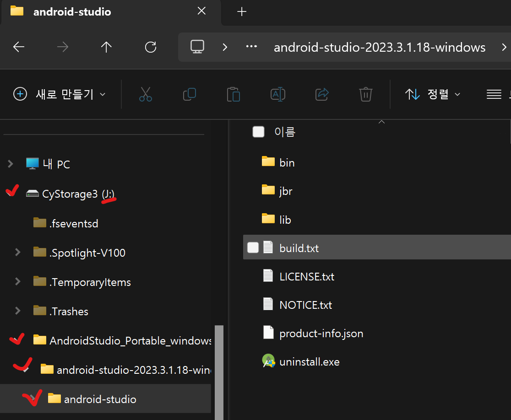Select .Trashes in navigation tree
This screenshot has width=511, height=420.
[x=69, y=312]
